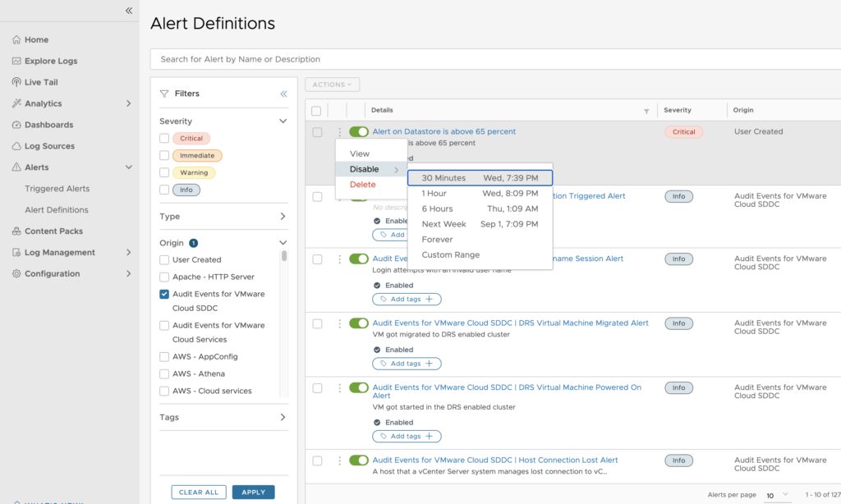Collapse the Severity filter section
The image size is (841, 504).
tap(283, 121)
